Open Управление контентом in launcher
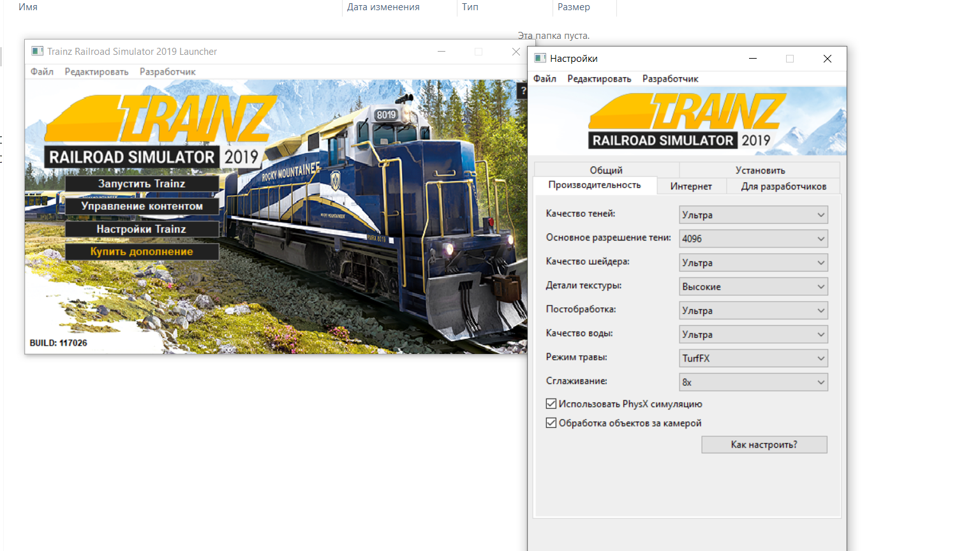This screenshot has width=980, height=551. [x=142, y=206]
